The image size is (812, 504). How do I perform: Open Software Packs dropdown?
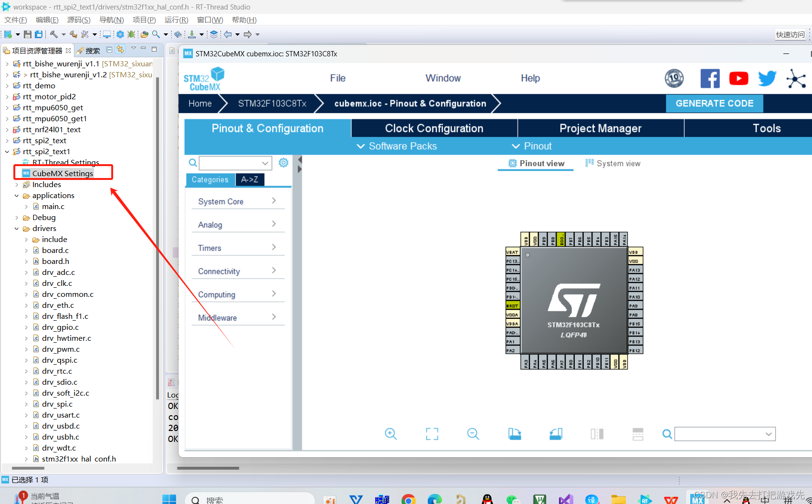397,146
